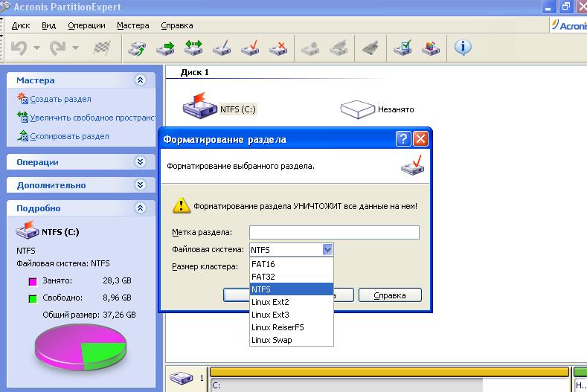The image size is (587, 392).
Task: Open the Мастера menu in the menu bar
Action: pyautogui.click(x=133, y=25)
